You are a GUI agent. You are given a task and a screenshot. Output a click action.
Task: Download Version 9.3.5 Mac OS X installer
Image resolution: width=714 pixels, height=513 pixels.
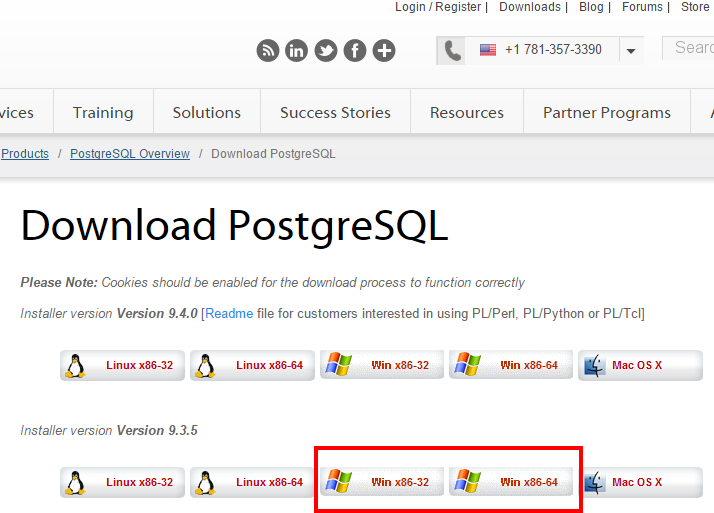click(642, 482)
